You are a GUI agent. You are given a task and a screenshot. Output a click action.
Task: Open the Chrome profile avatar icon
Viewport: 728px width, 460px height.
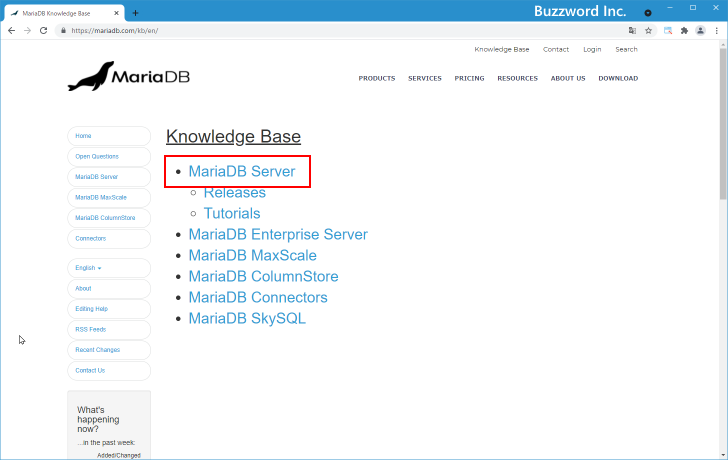pos(700,31)
